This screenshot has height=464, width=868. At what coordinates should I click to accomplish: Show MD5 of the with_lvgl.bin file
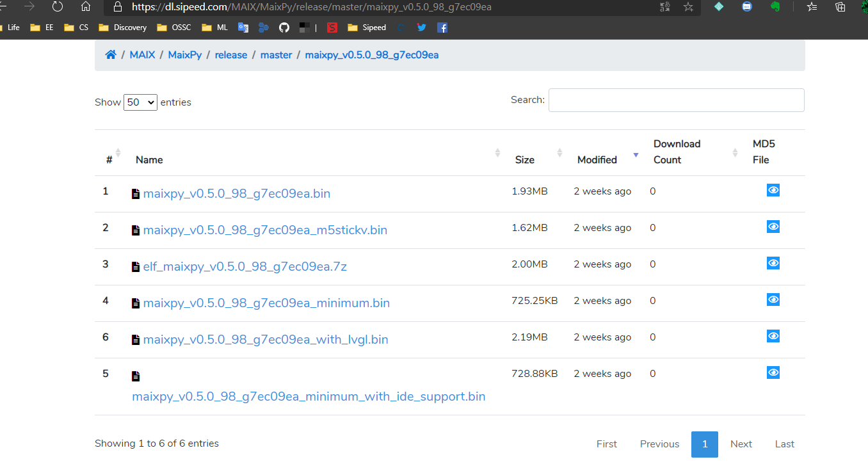pos(773,336)
